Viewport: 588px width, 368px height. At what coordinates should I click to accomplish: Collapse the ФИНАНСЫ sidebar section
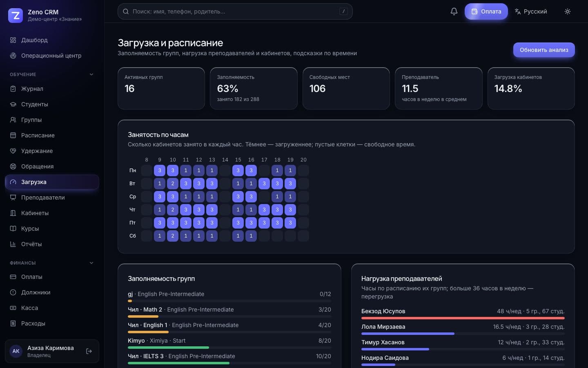click(91, 263)
